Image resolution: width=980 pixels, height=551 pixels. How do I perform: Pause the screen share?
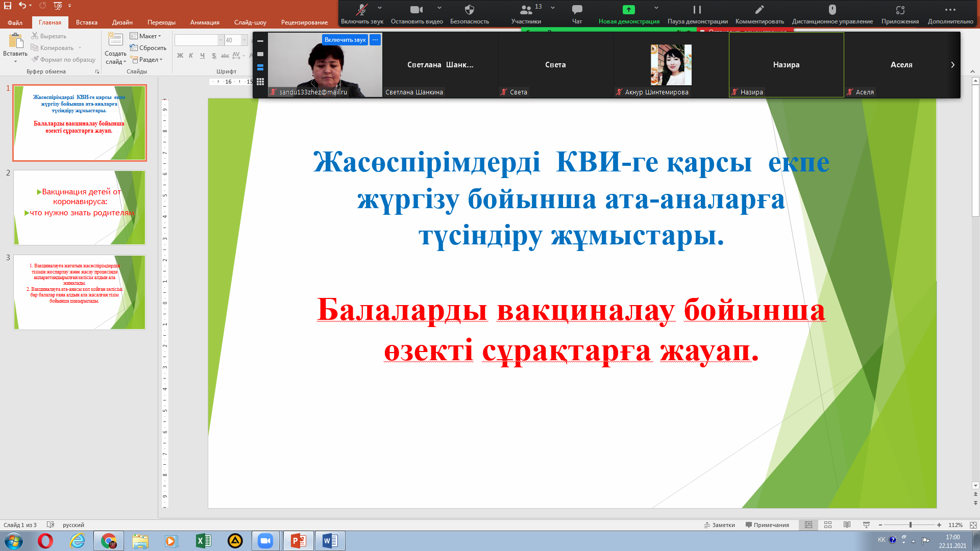(x=697, y=10)
